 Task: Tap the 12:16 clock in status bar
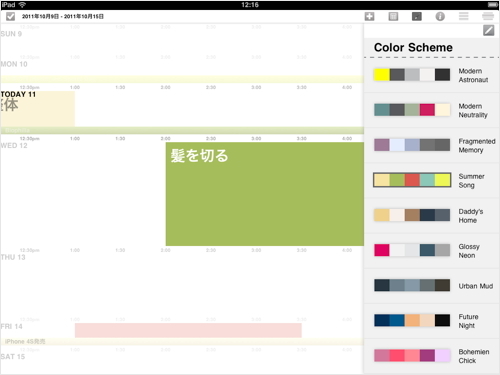pos(250,5)
